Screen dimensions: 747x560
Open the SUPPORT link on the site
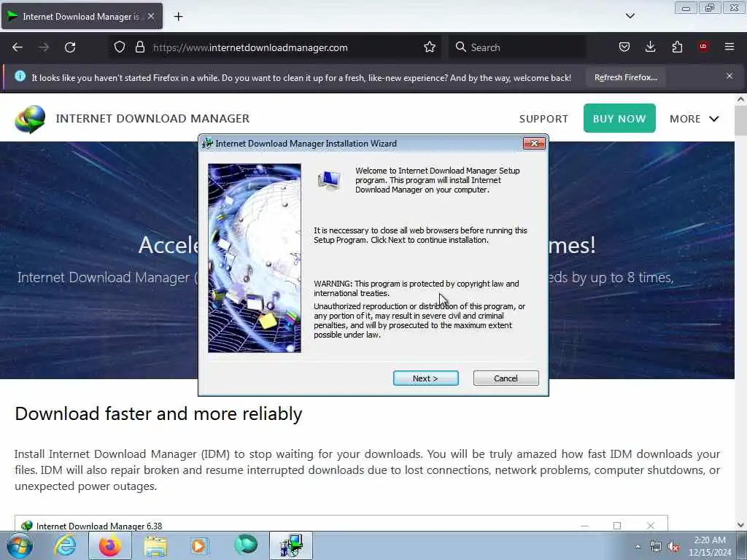543,119
